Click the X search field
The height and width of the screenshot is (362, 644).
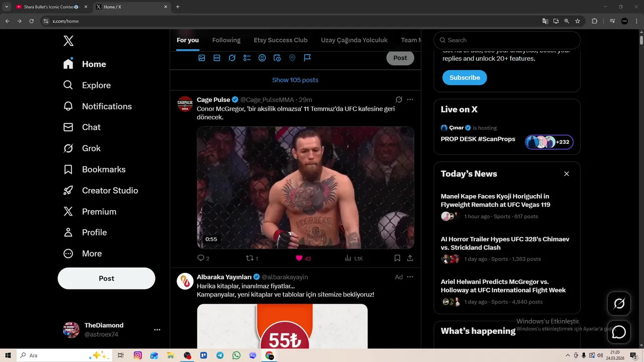507,40
